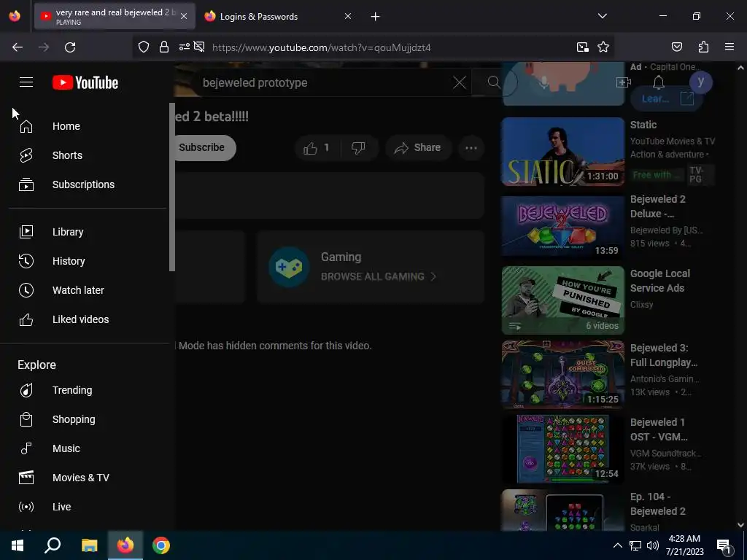
Task: Click the Home house icon
Action: click(26, 126)
